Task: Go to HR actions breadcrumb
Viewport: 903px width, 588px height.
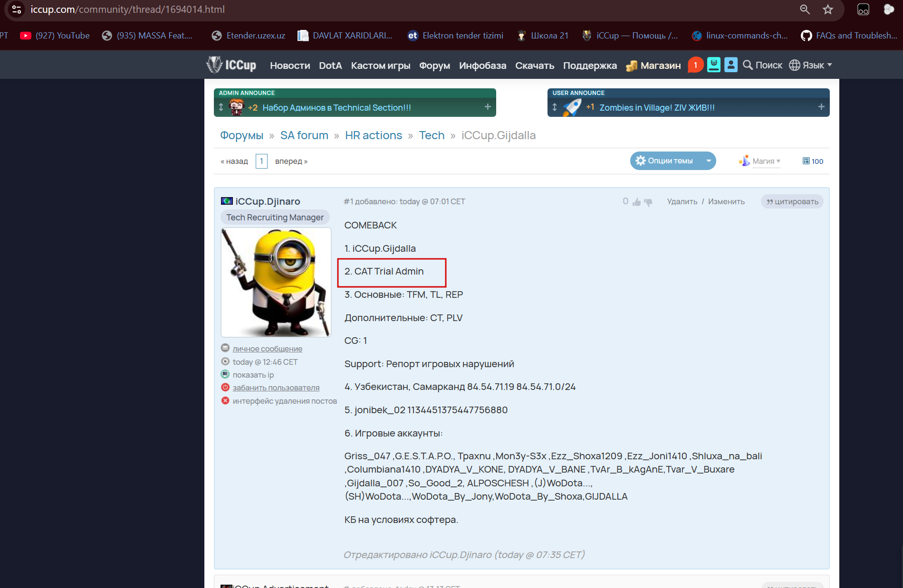Action: (374, 135)
